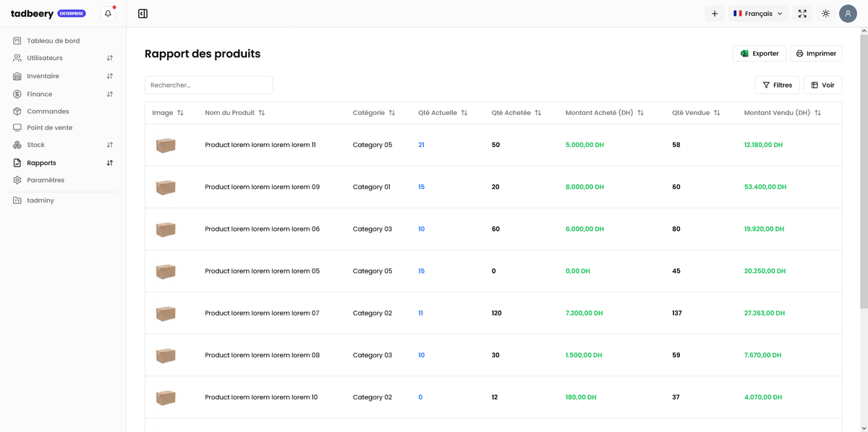This screenshot has height=432, width=868.
Task: Focus the Rechercher search field
Action: tap(209, 85)
